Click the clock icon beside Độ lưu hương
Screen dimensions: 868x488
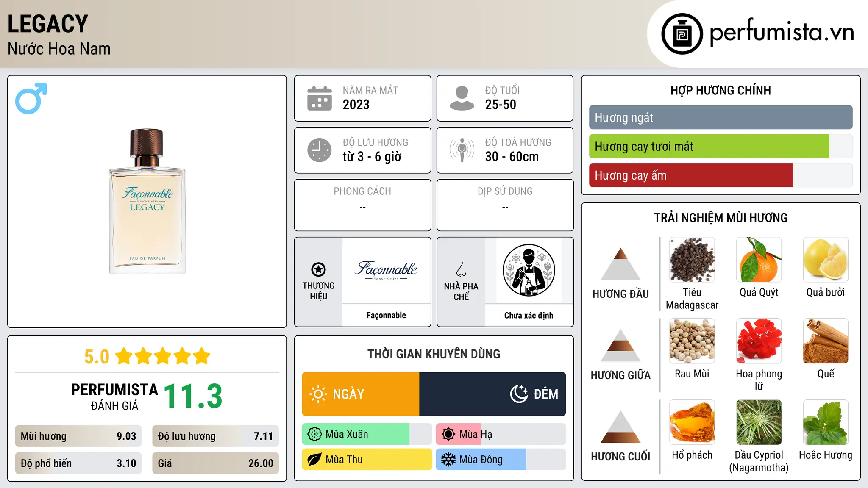pos(320,150)
